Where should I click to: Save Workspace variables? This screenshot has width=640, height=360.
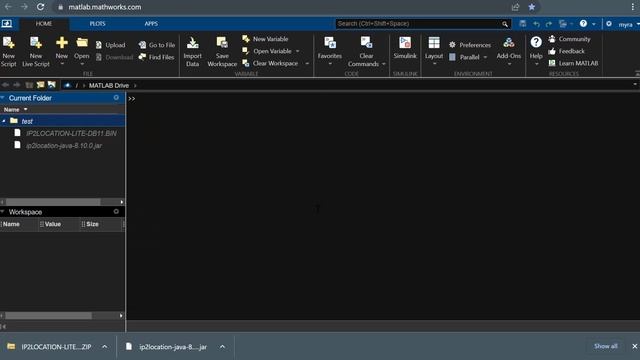(222, 52)
